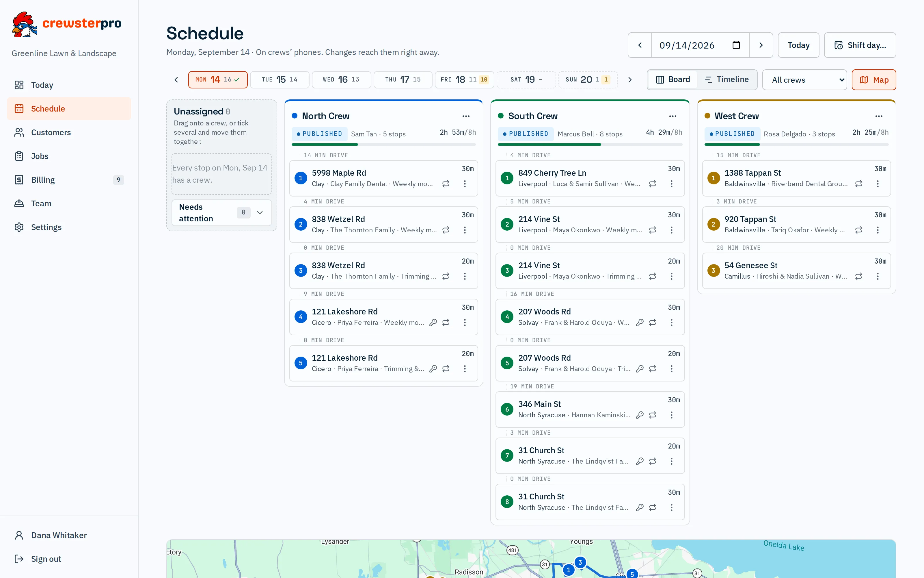Open Dana Whitaker profile
This screenshot has width=924, height=578.
click(69, 535)
